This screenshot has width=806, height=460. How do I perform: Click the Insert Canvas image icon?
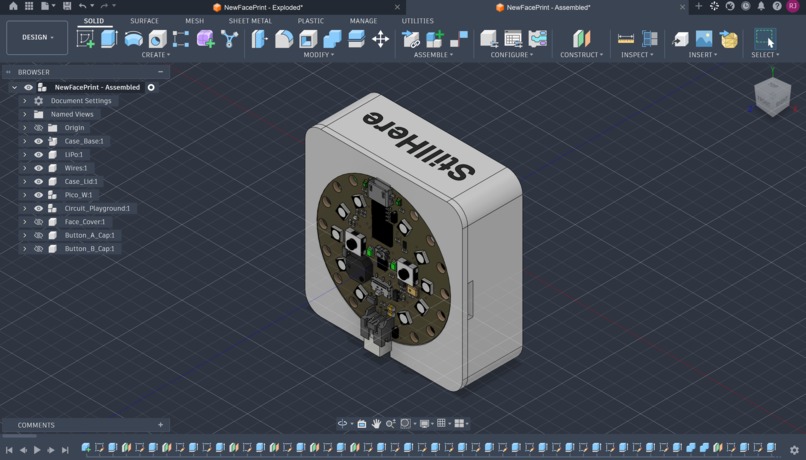(x=704, y=39)
